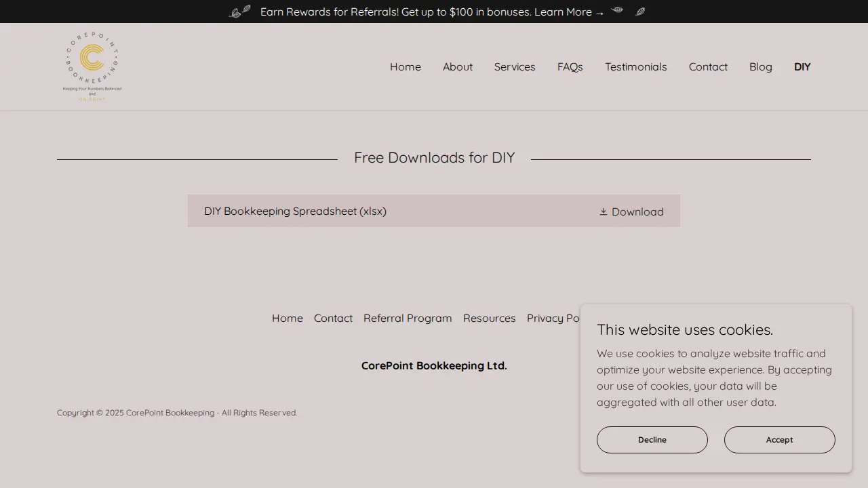
Task: Click the download arrow icon
Action: tap(604, 212)
